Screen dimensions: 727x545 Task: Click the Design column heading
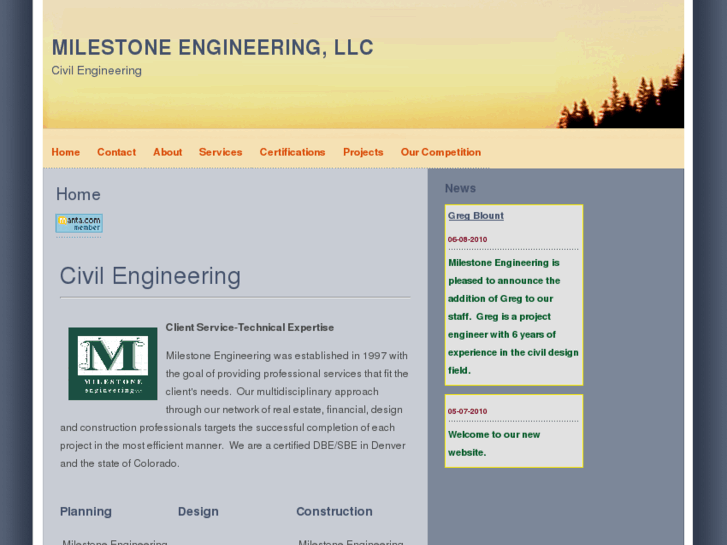pos(198,511)
